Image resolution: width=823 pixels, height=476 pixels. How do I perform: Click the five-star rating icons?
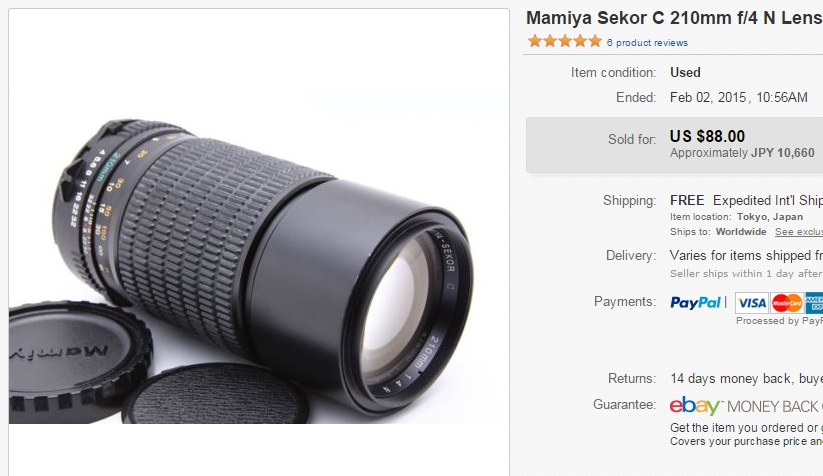565,41
